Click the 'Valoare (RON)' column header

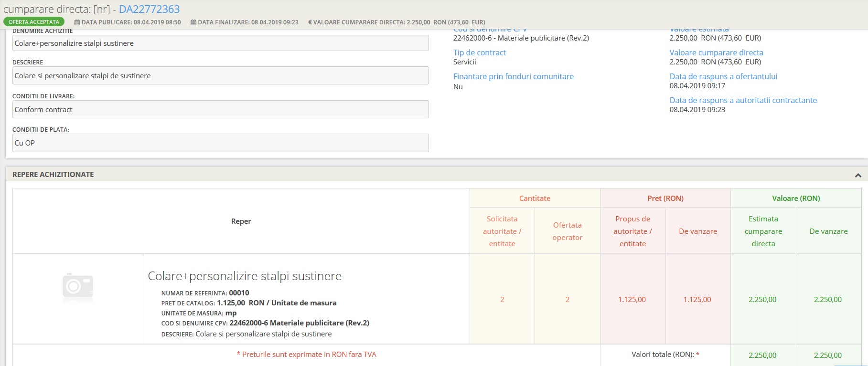click(x=796, y=199)
